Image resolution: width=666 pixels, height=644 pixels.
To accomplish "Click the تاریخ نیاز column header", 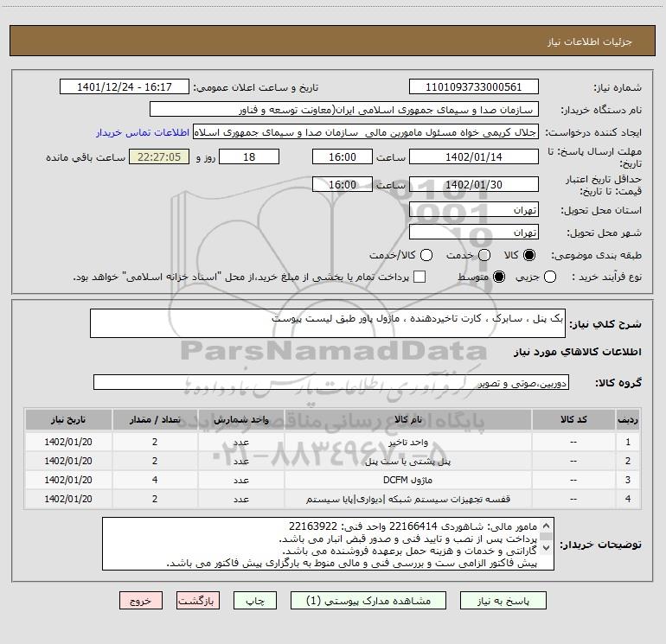I will coord(68,419).
